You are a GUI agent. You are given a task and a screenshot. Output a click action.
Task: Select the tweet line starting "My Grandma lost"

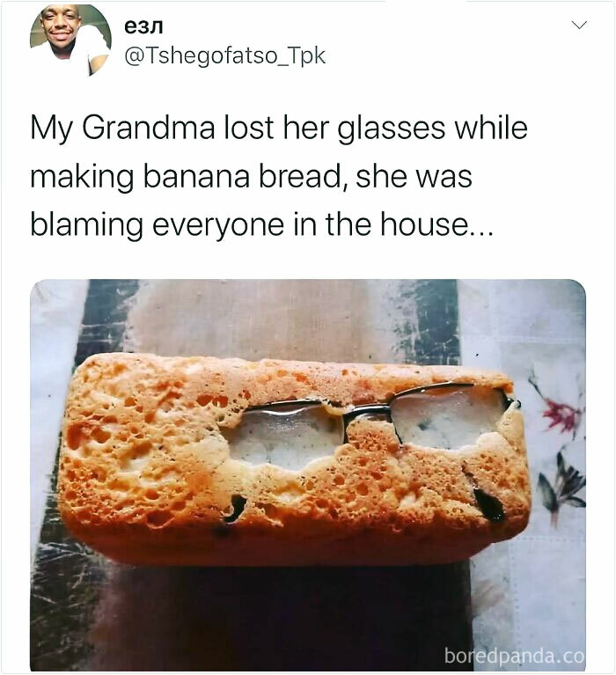279,128
